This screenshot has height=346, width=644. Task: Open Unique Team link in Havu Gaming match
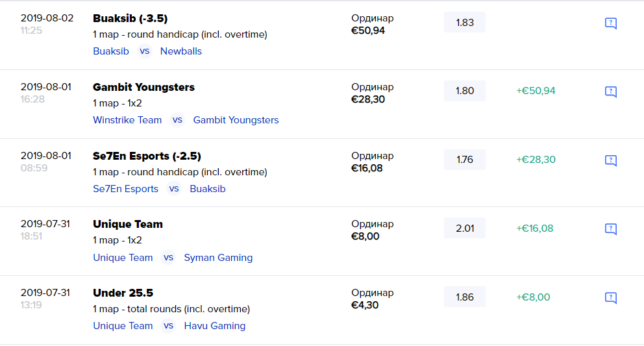pyautogui.click(x=123, y=326)
